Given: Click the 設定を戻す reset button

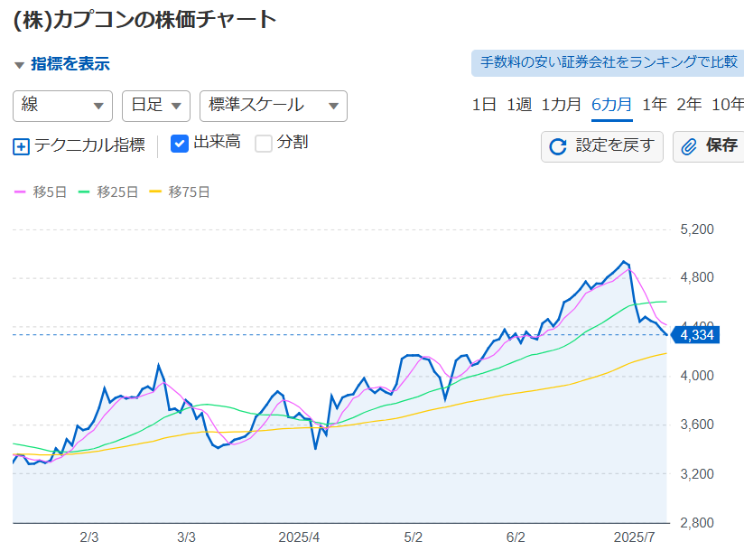Looking at the screenshot, I should coord(602,146).
